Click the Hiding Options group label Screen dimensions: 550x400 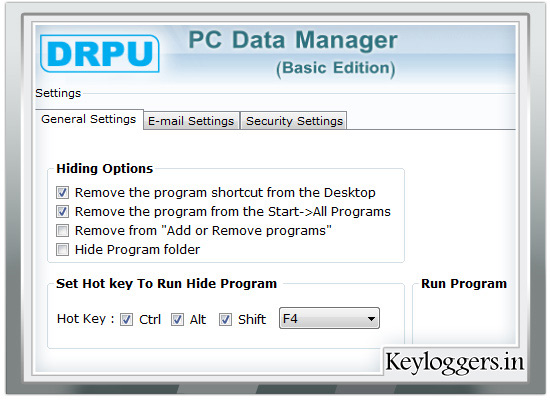(x=105, y=168)
